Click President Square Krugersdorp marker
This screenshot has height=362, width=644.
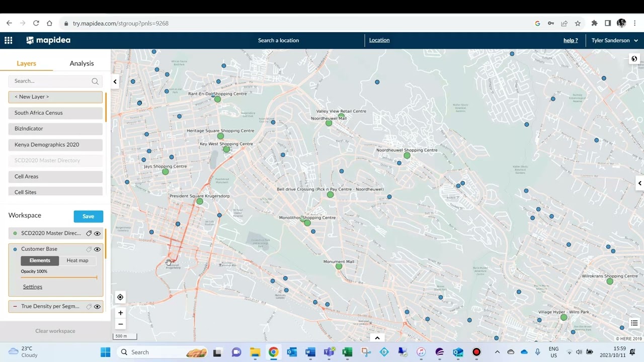(200, 201)
